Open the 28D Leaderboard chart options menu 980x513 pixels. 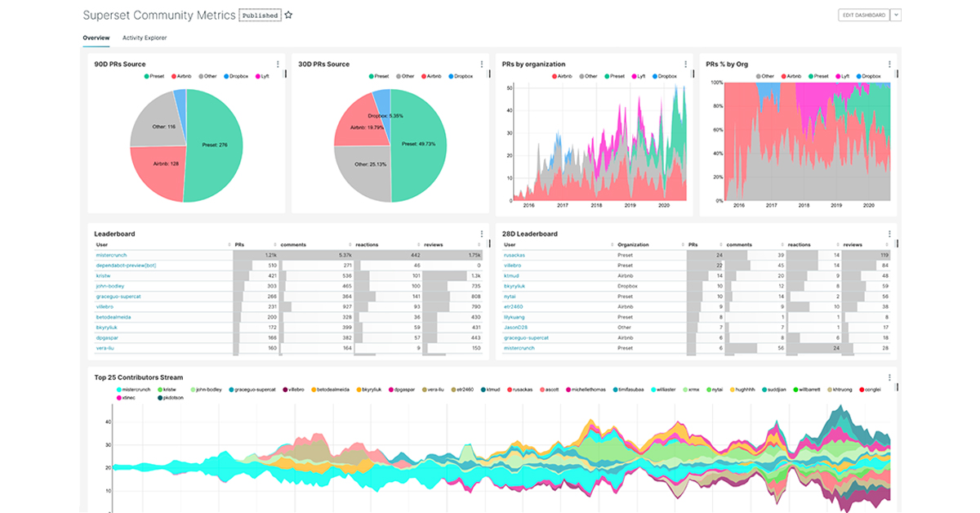point(889,234)
